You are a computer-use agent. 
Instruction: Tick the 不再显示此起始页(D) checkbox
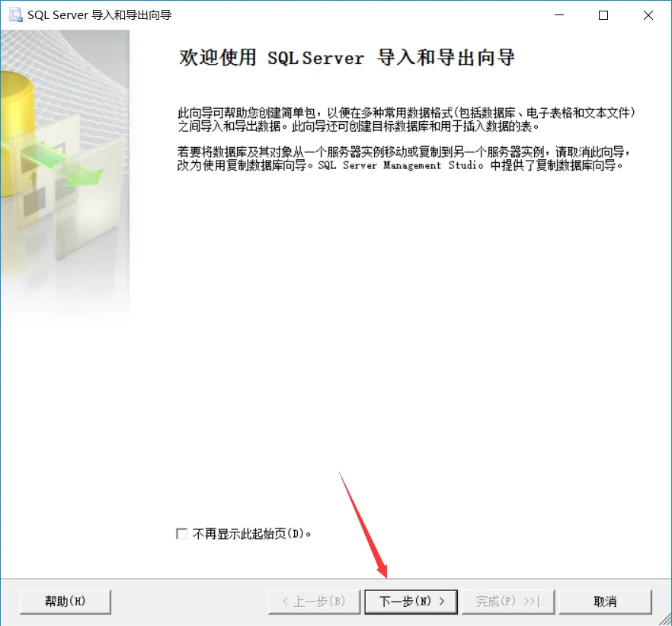tap(181, 533)
